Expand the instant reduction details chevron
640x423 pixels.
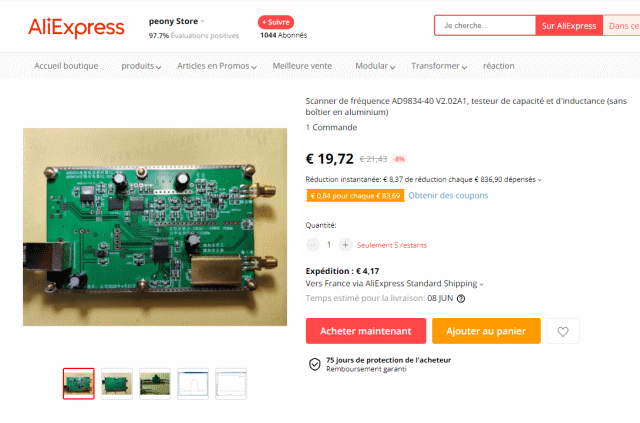point(540,180)
